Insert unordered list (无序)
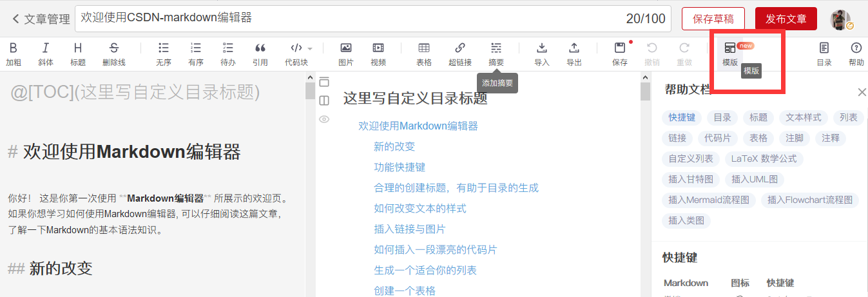The height and width of the screenshot is (297, 868). [164, 54]
